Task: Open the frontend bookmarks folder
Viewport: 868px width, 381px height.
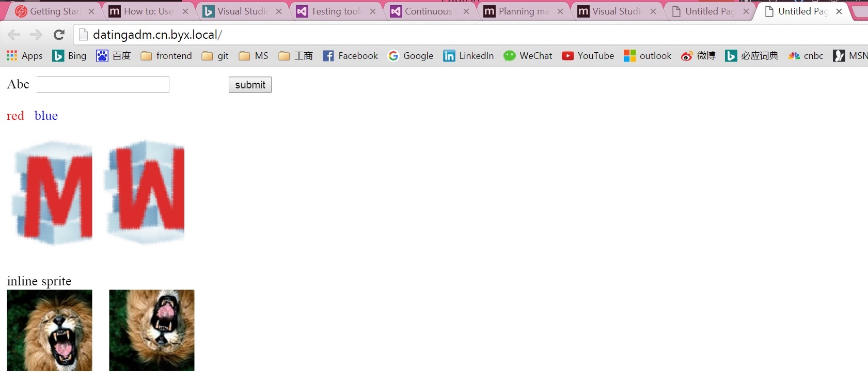Action: click(x=166, y=56)
